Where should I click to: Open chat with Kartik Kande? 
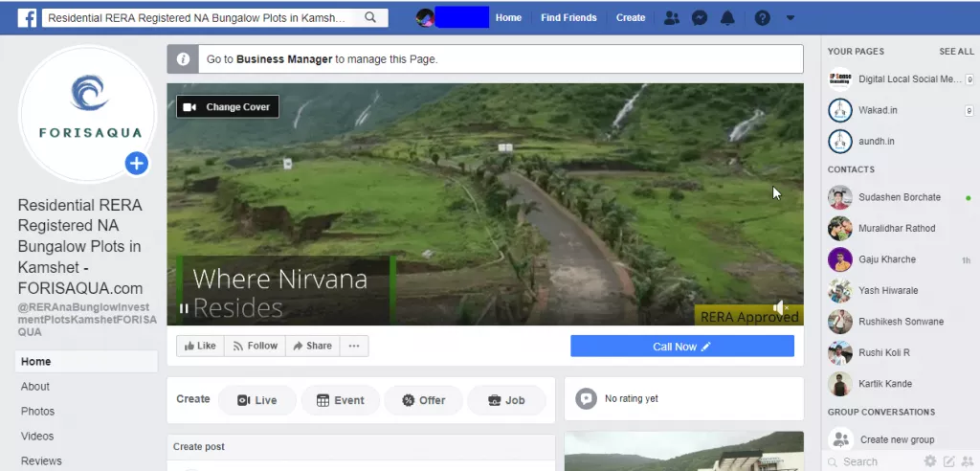point(901,384)
